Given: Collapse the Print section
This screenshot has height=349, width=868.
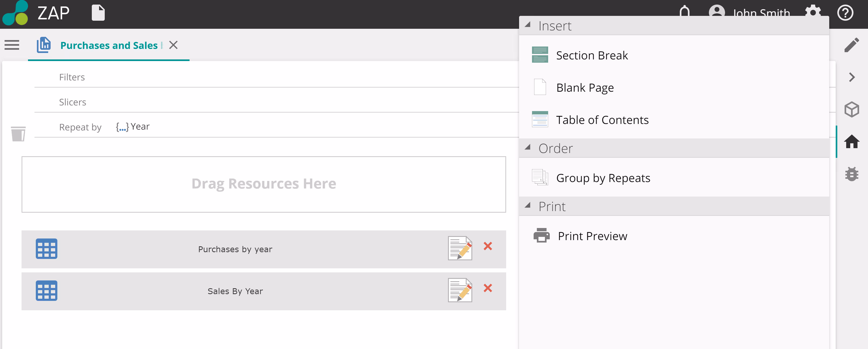Looking at the screenshot, I should 528,205.
